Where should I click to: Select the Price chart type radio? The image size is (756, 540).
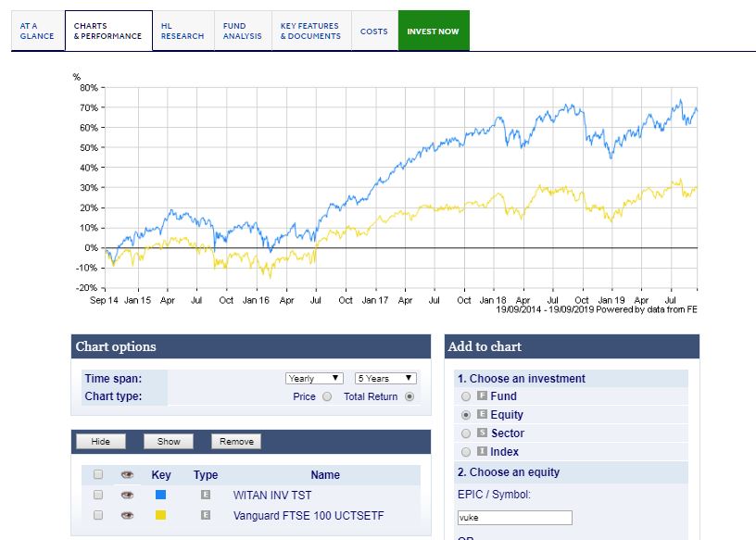click(327, 396)
